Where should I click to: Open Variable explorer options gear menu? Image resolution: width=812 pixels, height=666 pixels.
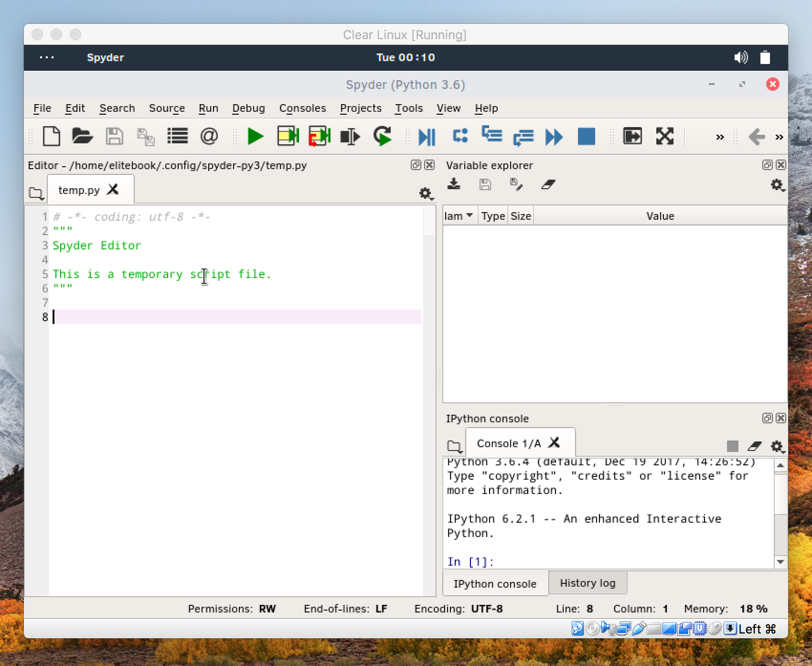(x=778, y=185)
